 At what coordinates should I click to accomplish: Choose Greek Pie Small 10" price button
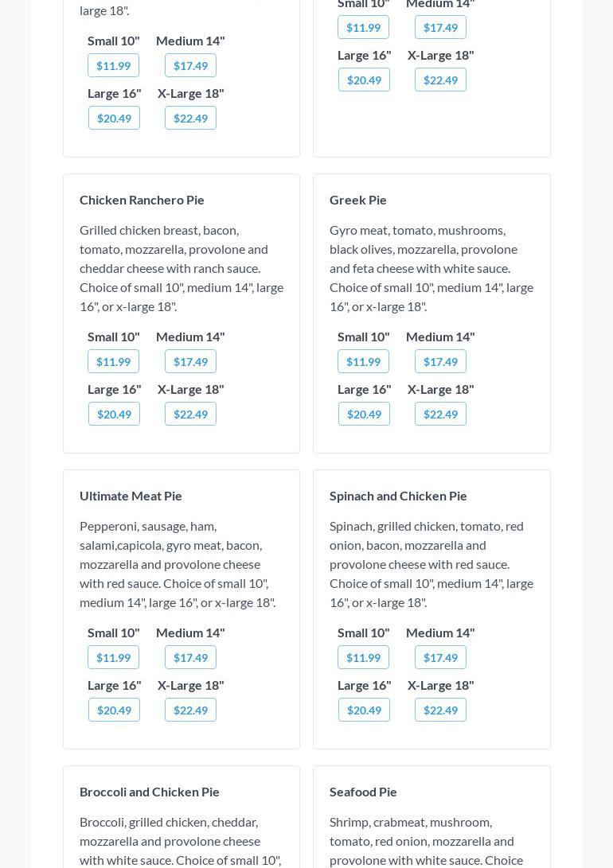pos(363,361)
